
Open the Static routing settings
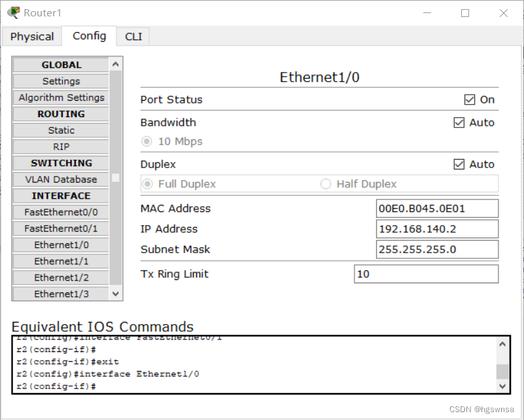coord(61,130)
